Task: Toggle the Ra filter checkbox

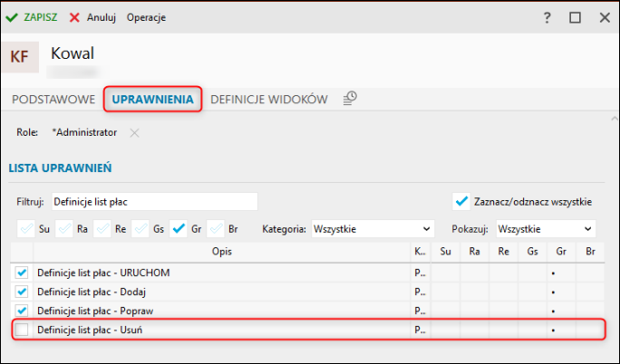Action: (x=64, y=229)
